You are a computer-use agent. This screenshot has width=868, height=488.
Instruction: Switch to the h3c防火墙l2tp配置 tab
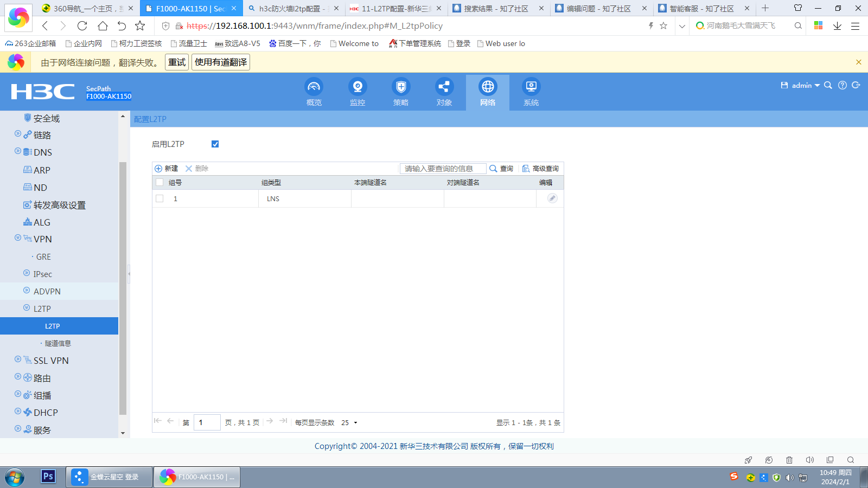[x=293, y=8]
